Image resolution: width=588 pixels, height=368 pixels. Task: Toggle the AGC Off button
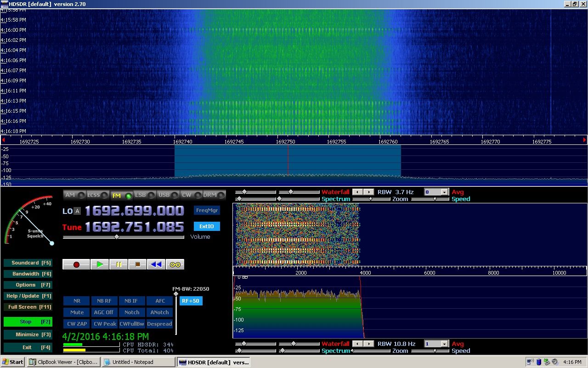click(104, 312)
